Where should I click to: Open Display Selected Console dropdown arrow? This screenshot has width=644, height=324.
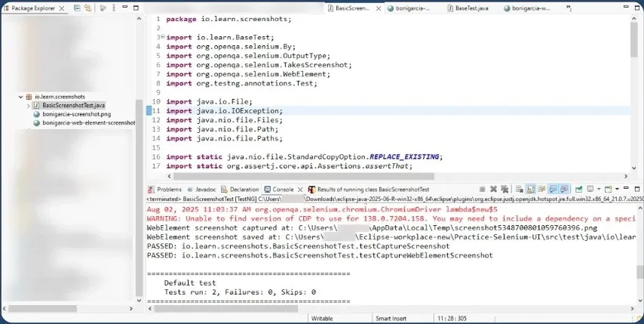(x=599, y=189)
